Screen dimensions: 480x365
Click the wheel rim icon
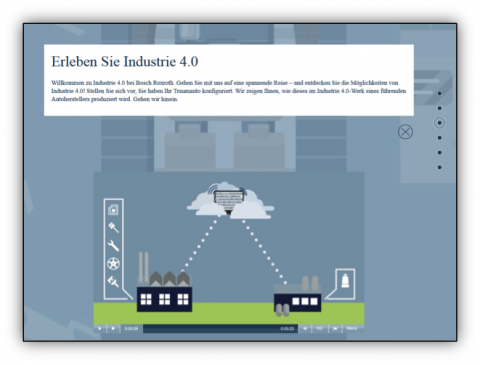113,264
